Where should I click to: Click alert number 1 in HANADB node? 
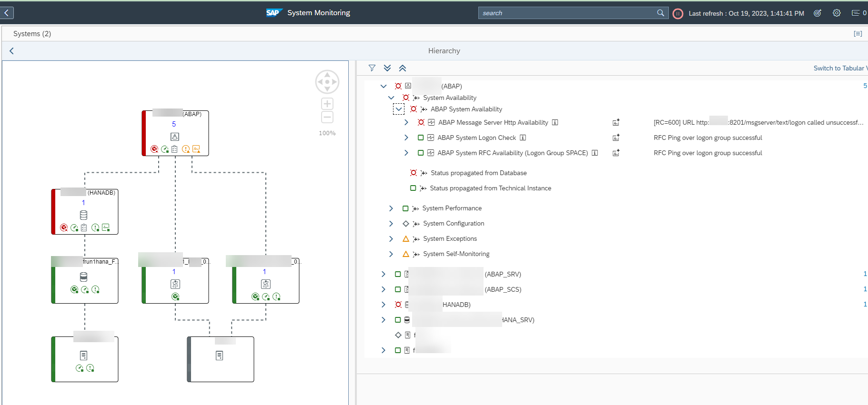point(83,203)
